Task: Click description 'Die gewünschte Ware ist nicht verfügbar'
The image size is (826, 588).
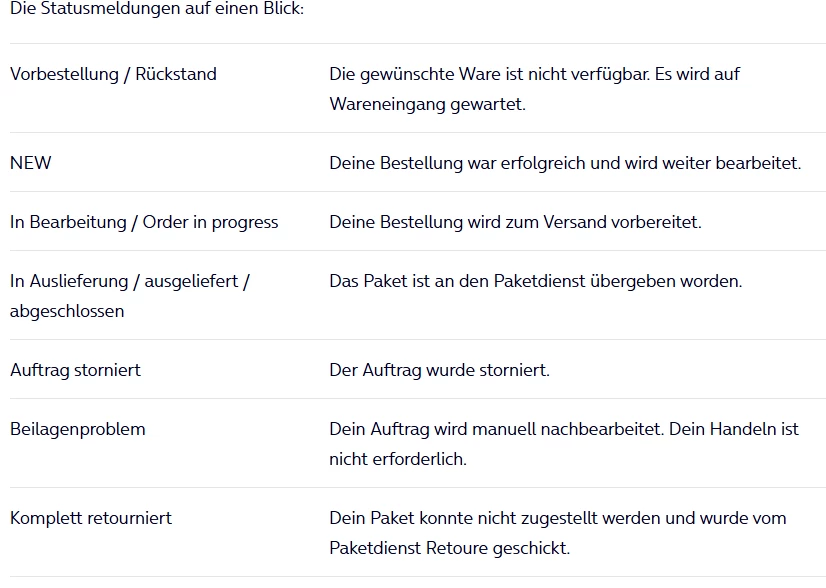Action: 534,74
